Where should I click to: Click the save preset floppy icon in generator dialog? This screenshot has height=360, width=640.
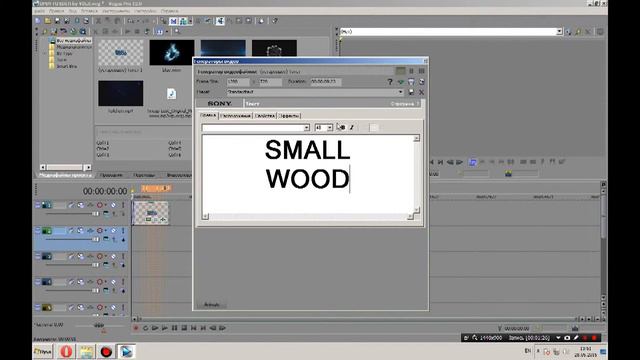(411, 92)
